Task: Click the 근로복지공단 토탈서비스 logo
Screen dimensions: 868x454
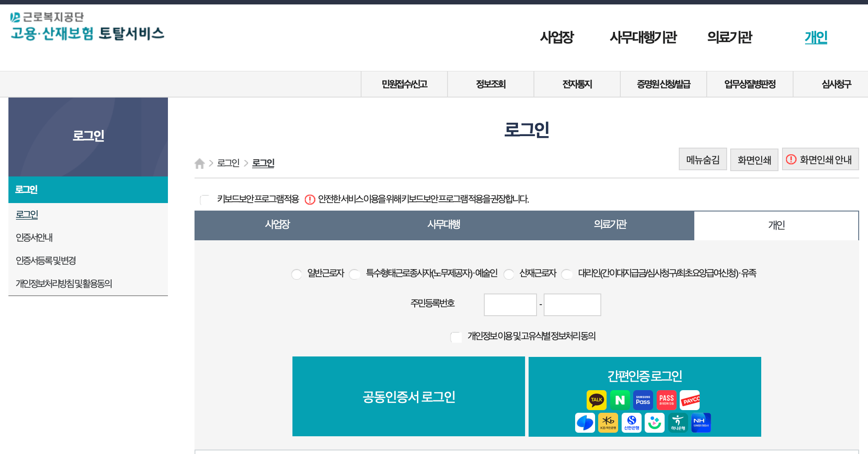Action: (87, 27)
